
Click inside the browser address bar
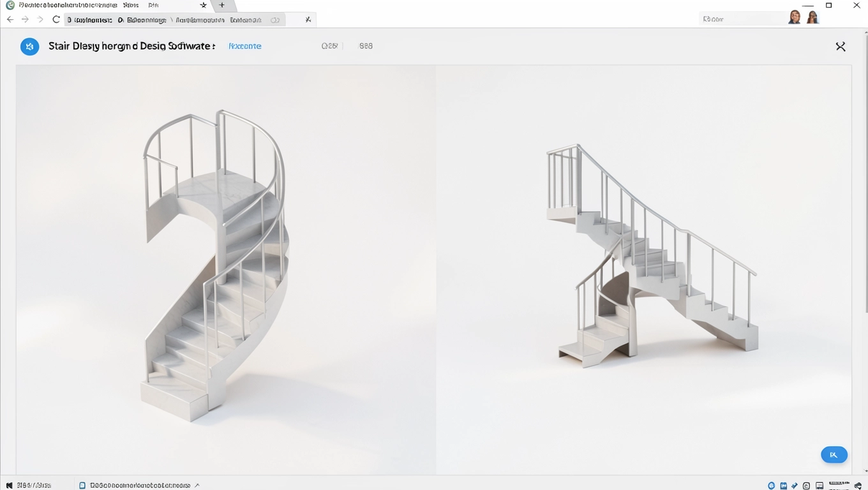click(x=172, y=20)
